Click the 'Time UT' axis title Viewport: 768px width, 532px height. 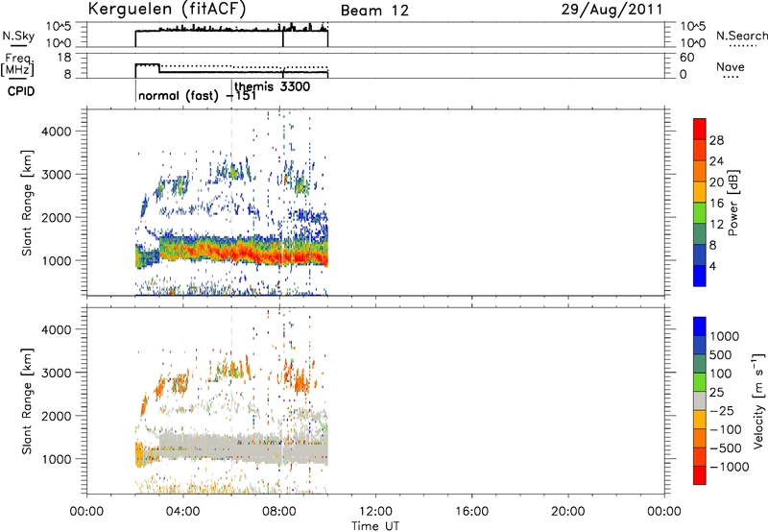pos(375,526)
